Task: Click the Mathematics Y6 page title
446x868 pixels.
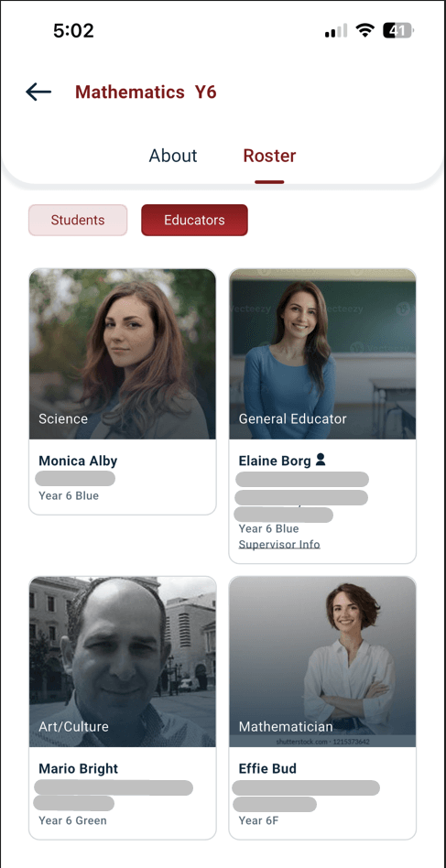Action: 146,92
